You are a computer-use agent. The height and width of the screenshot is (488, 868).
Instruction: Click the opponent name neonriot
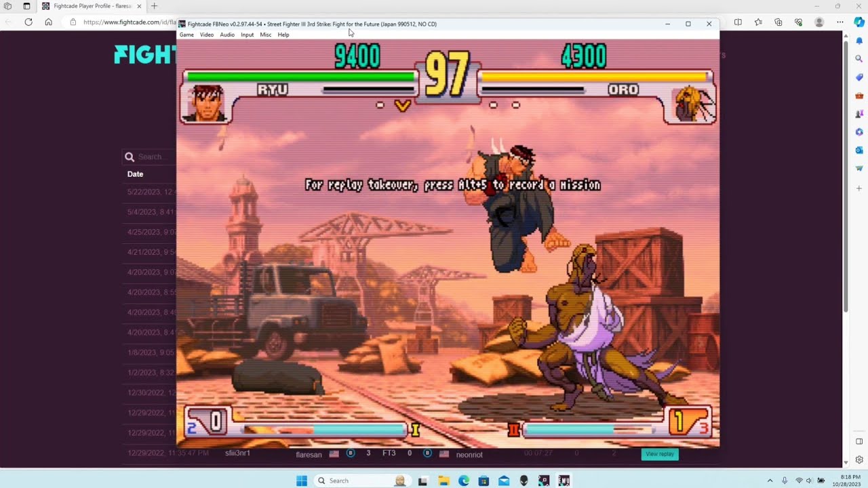click(x=469, y=455)
